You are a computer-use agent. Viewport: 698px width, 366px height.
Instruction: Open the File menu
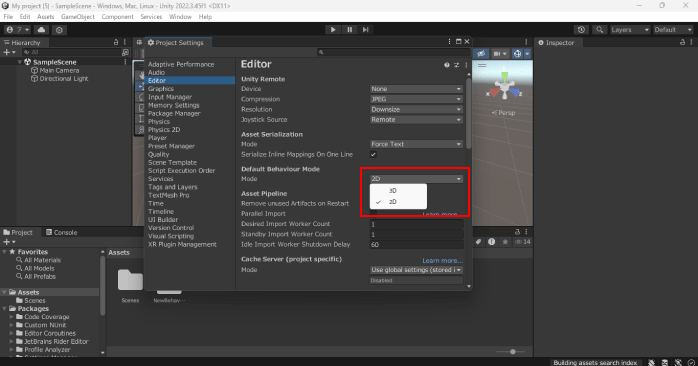click(8, 17)
